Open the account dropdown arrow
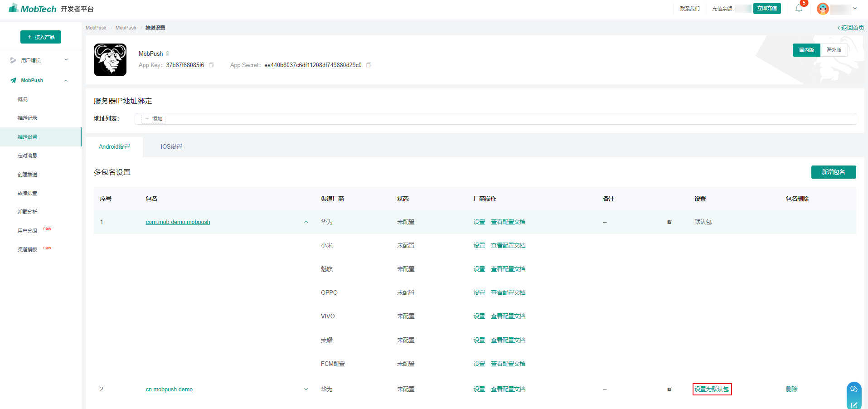The width and height of the screenshot is (868, 409). pyautogui.click(x=855, y=9)
